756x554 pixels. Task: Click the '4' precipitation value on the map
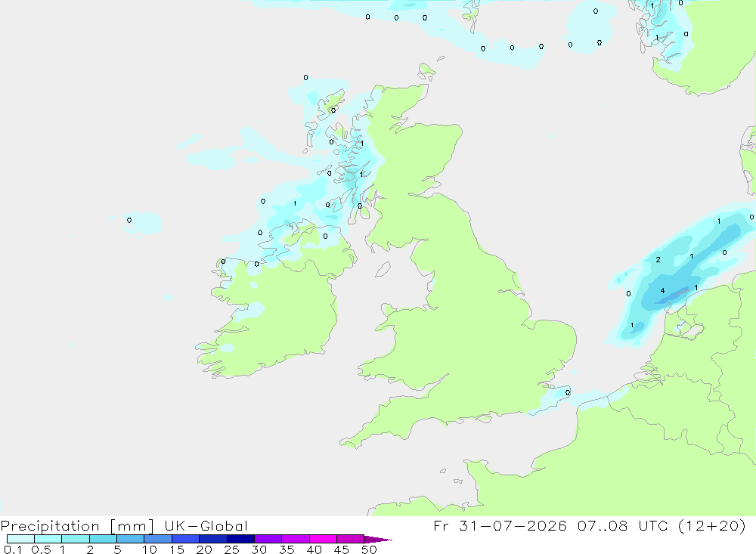[x=662, y=291]
